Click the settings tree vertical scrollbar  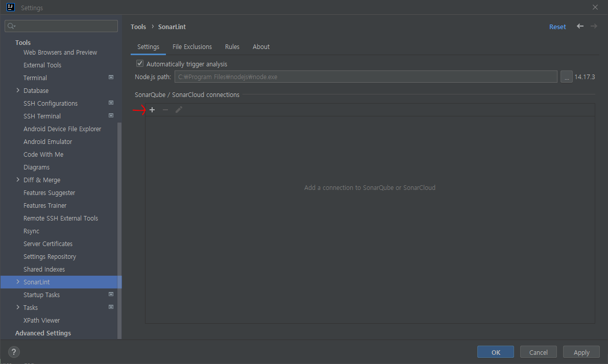click(x=119, y=231)
